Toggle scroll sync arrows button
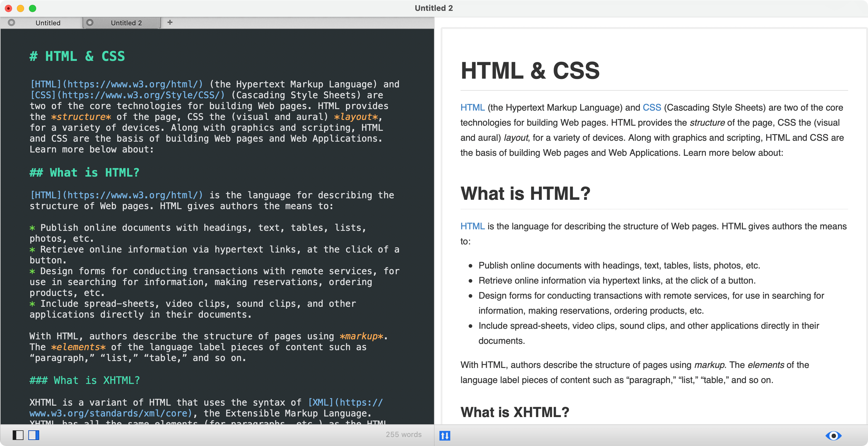Viewport: 868px width, 446px height. coord(445,435)
